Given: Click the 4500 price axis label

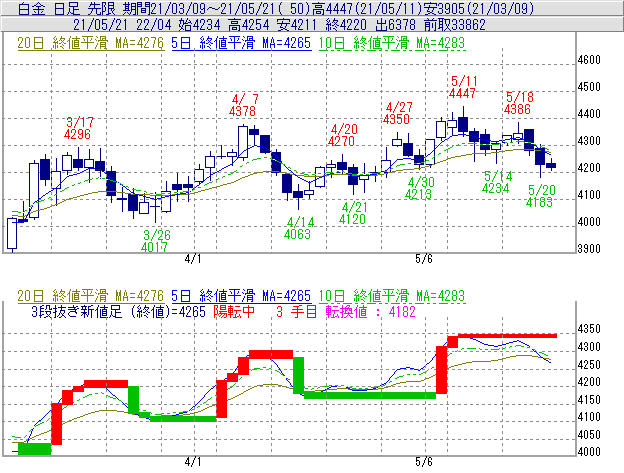Looking at the screenshot, I should pyautogui.click(x=589, y=87).
